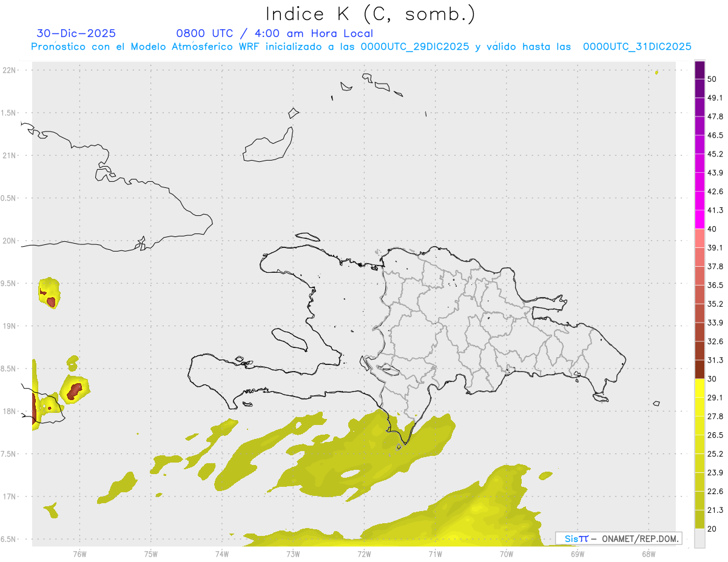
Task: Click the longitude label "73W"
Action: pyautogui.click(x=293, y=554)
